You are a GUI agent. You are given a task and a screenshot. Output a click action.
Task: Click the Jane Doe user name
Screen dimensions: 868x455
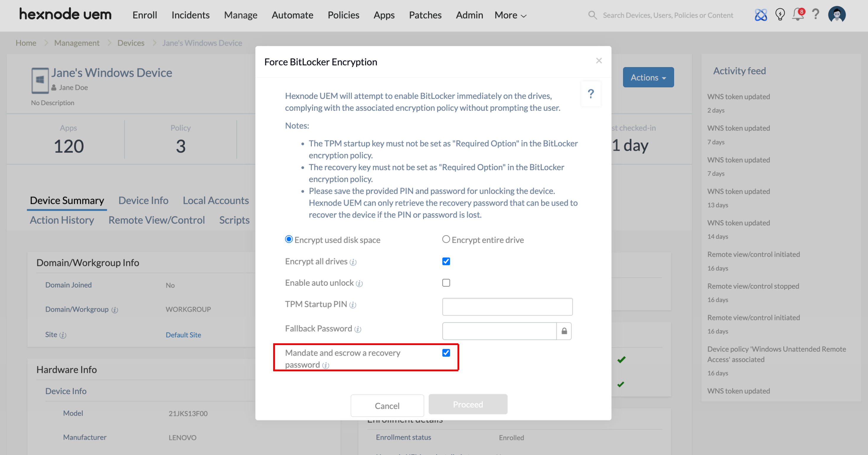[74, 87]
